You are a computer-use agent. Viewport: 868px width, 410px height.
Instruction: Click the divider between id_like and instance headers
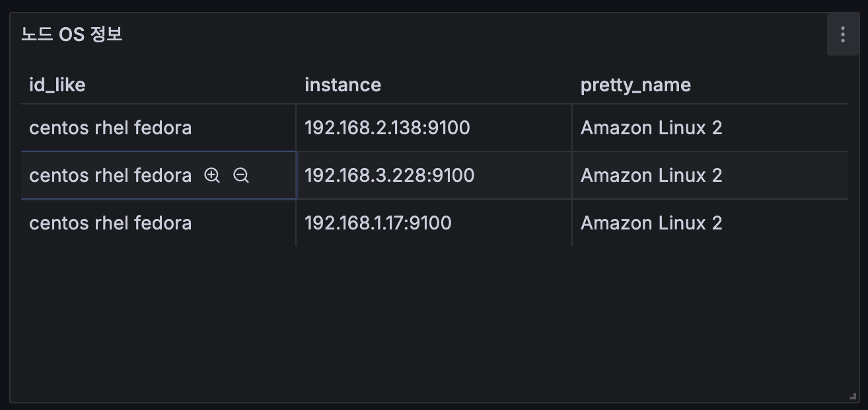[296, 85]
